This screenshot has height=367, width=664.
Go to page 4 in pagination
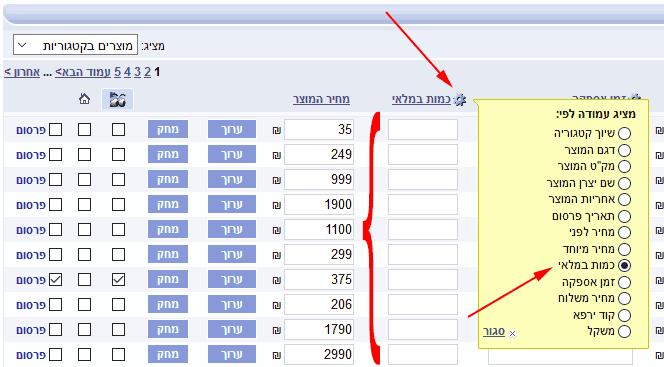[x=127, y=72]
